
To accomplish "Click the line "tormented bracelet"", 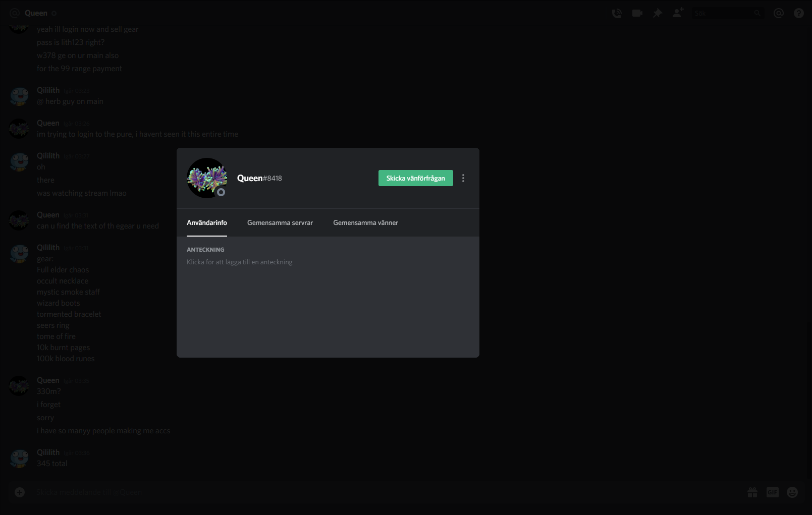I will [x=69, y=314].
